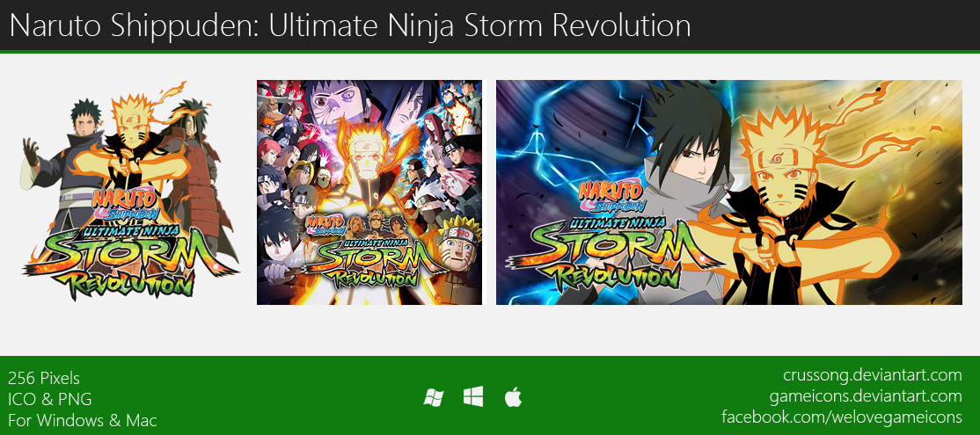Click the "ICO & PNG" format text
The width and height of the screenshot is (980, 435).
(50, 399)
